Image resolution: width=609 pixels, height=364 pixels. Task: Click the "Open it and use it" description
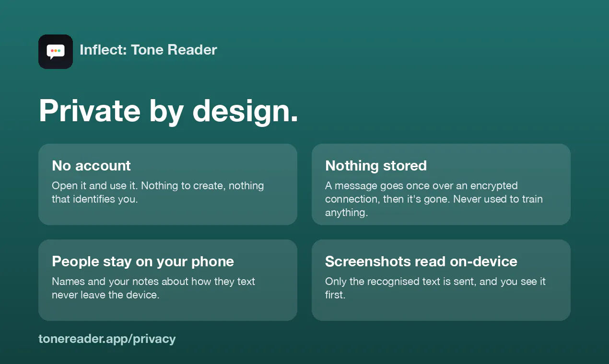158,192
